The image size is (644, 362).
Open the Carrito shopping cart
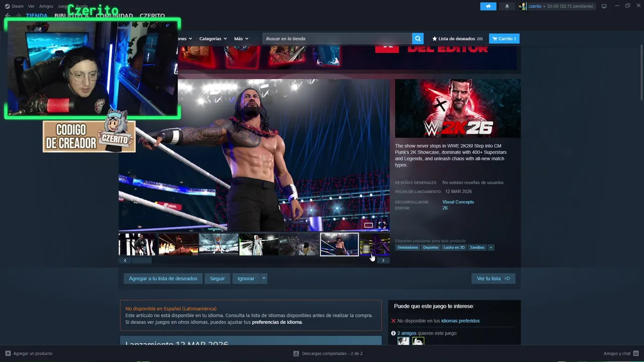504,39
